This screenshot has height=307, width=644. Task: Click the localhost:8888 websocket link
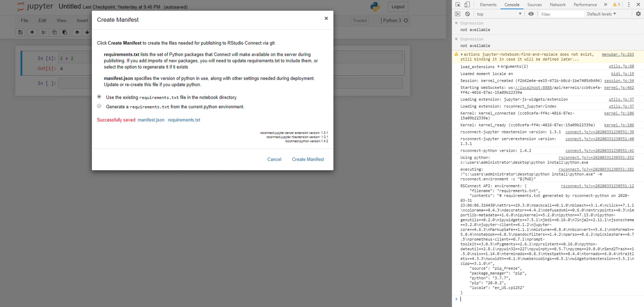pyautogui.click(x=534, y=87)
